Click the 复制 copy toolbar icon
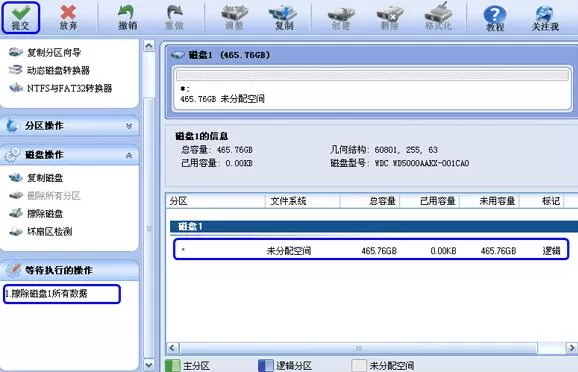 284,18
